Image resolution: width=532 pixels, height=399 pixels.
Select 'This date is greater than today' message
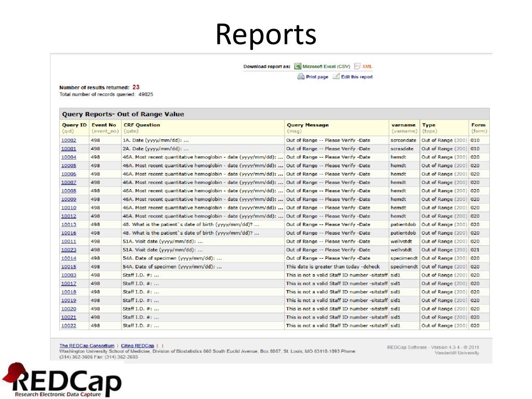[x=337, y=267]
